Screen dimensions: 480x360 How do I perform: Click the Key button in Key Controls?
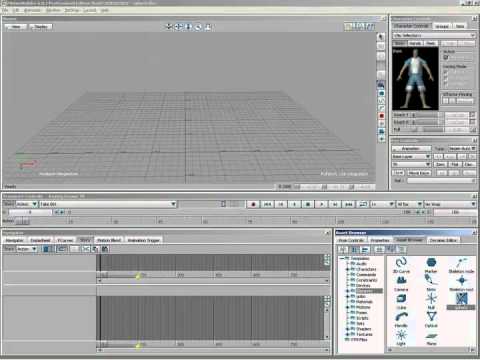[x=398, y=173]
